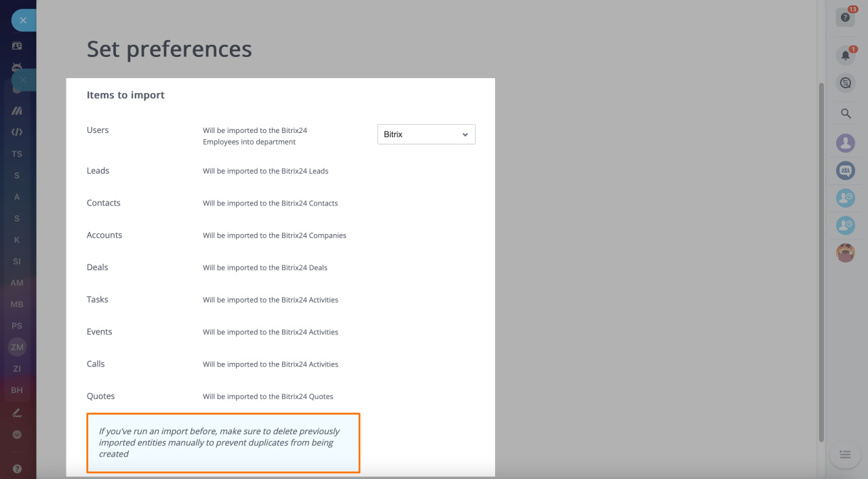Click the Events row label

tap(100, 332)
